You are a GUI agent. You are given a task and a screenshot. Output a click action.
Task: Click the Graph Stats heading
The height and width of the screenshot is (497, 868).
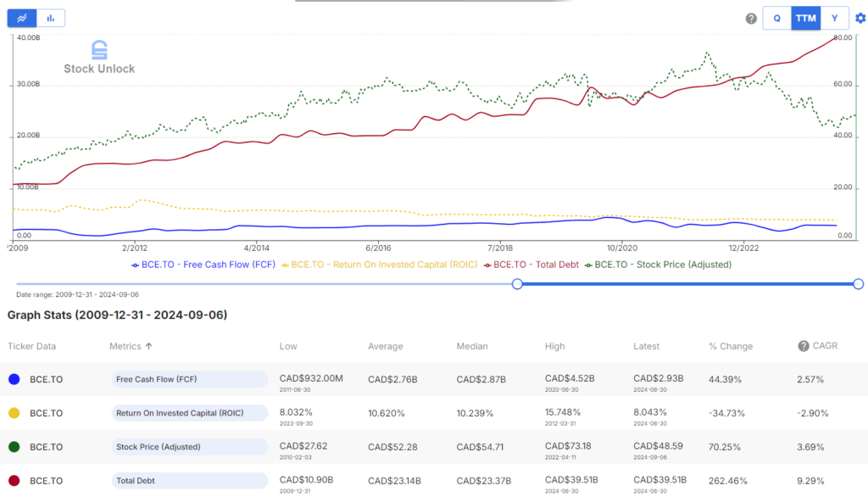point(117,316)
